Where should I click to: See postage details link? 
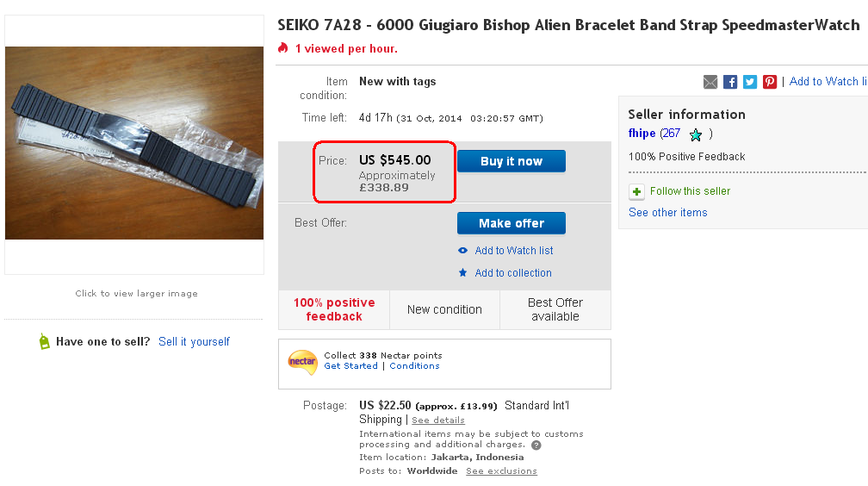[x=437, y=421]
